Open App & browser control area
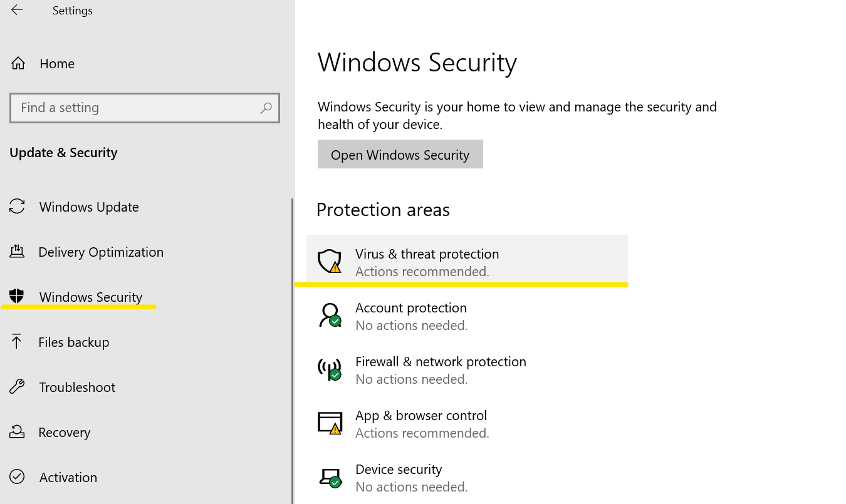 pyautogui.click(x=421, y=423)
